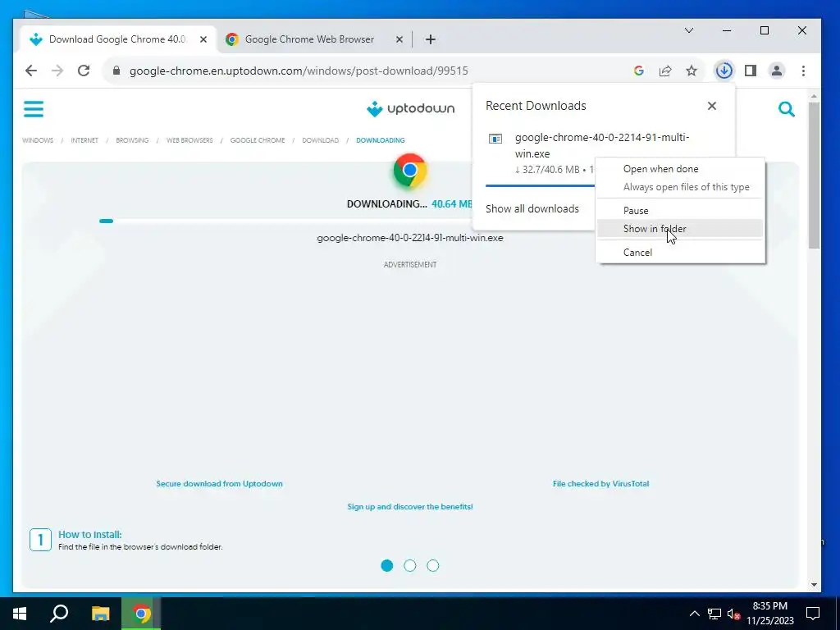
Task: Click DOWNLOAD breadcrumb
Action: (321, 140)
